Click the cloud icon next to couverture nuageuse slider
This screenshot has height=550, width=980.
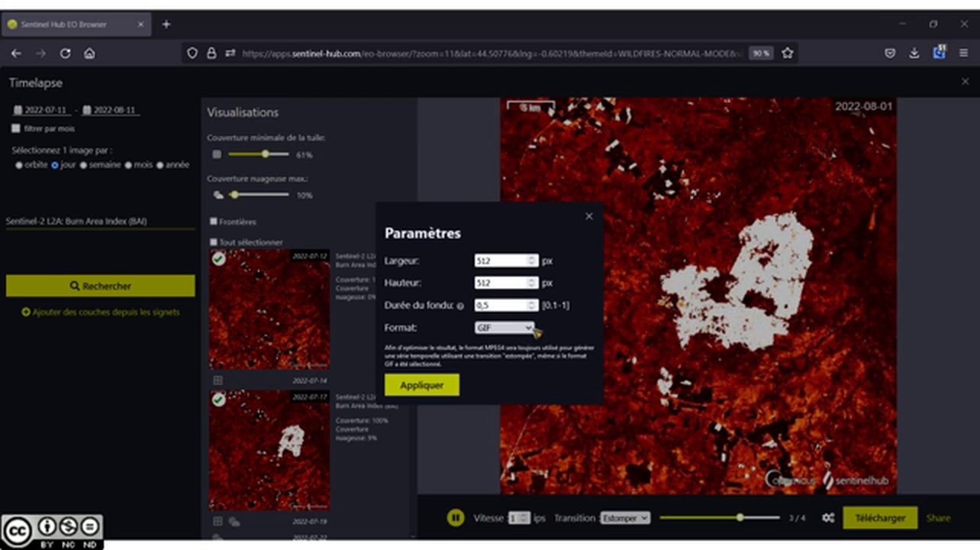pos(218,195)
